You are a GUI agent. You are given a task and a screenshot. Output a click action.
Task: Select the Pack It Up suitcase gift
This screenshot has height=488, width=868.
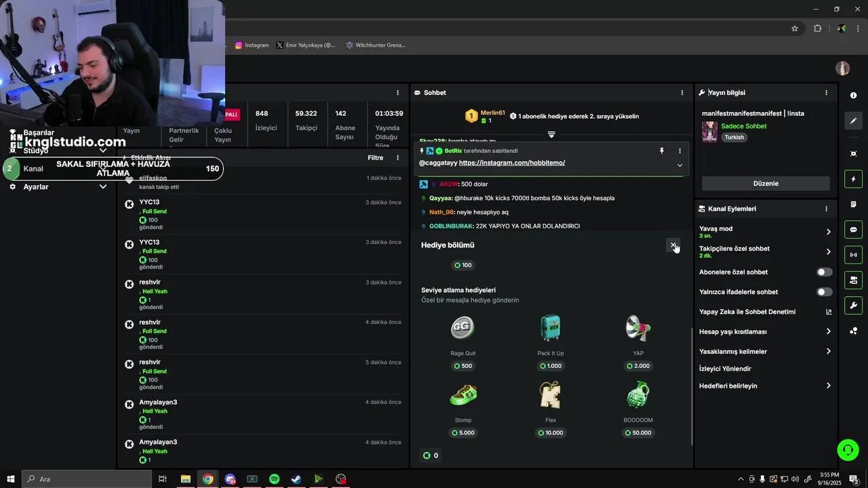tap(551, 328)
